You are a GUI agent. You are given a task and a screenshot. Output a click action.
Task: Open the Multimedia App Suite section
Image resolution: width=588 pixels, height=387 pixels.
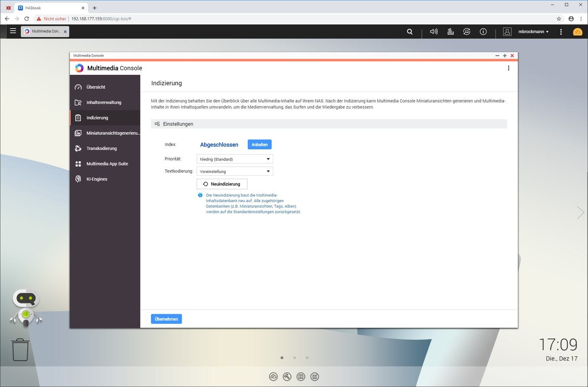point(105,164)
